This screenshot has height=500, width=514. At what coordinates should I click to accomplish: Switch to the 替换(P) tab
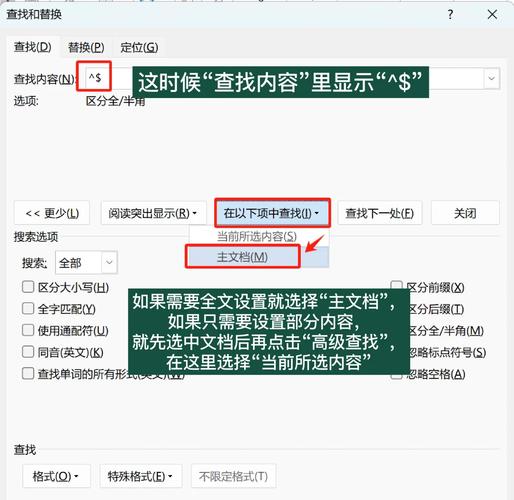pyautogui.click(x=86, y=47)
